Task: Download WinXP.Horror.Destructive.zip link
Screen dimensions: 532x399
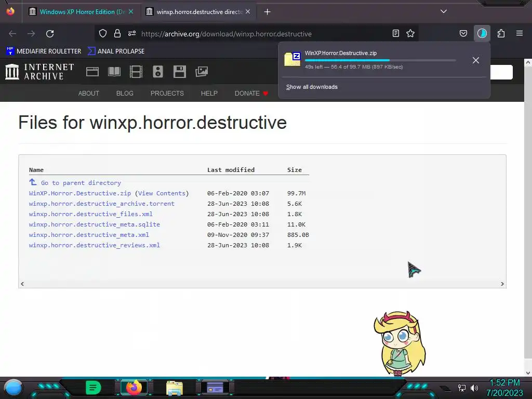Action: [79, 193]
